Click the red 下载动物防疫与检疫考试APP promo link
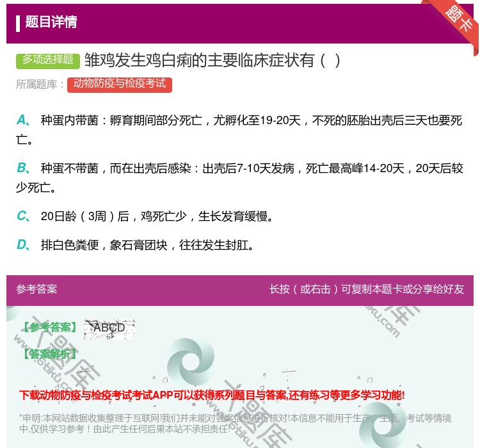Image resolution: width=480 pixels, height=448 pixels. pos(212,395)
